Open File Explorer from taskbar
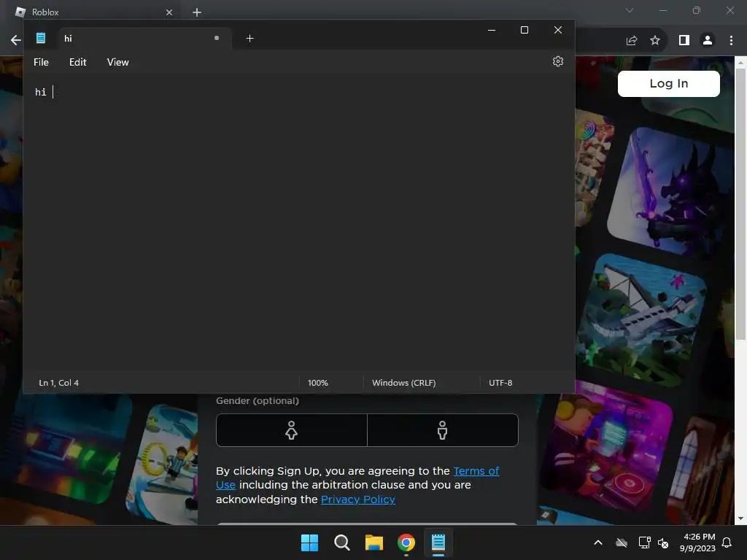 pos(374,542)
